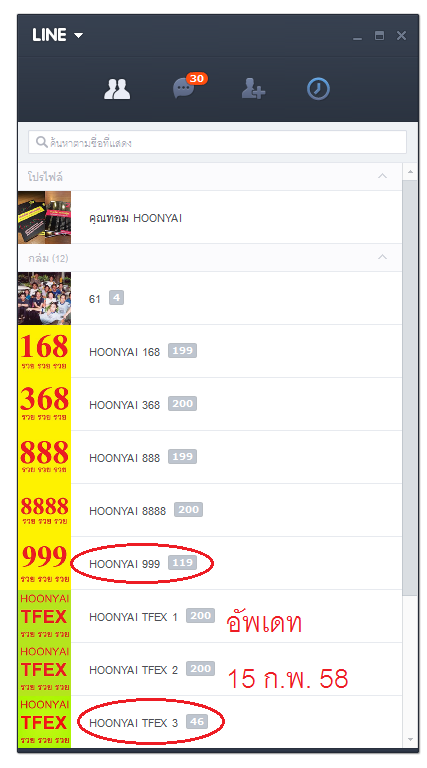Image resolution: width=427 pixels, height=768 pixels.
Task: Select the HOONYAI 368 group entry
Action: pyautogui.click(x=210, y=404)
